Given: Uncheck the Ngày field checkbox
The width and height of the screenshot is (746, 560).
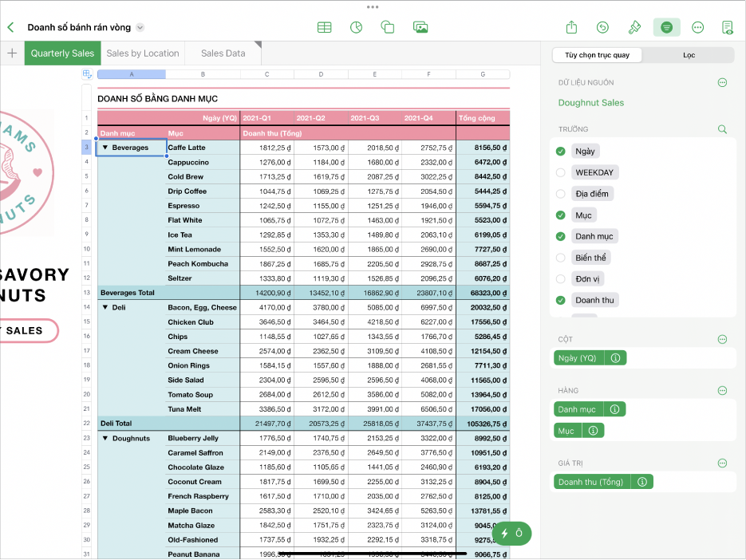Looking at the screenshot, I should coord(560,152).
